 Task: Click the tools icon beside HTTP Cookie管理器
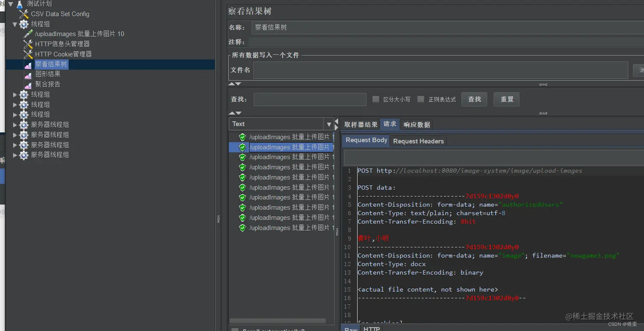(28, 54)
